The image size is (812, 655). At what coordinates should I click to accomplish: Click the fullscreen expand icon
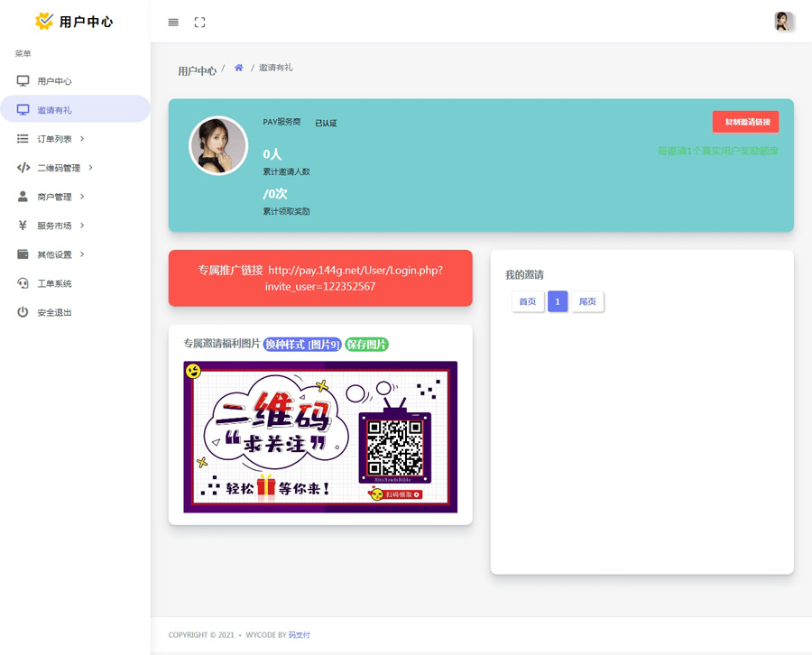(x=199, y=23)
